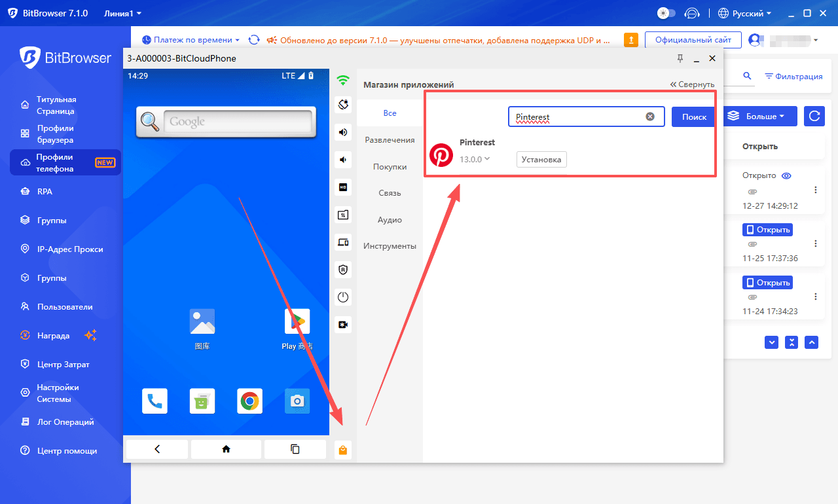This screenshot has height=504, width=838.
Task: Open the account dropdown arrow beside avatar
Action: 816,40
